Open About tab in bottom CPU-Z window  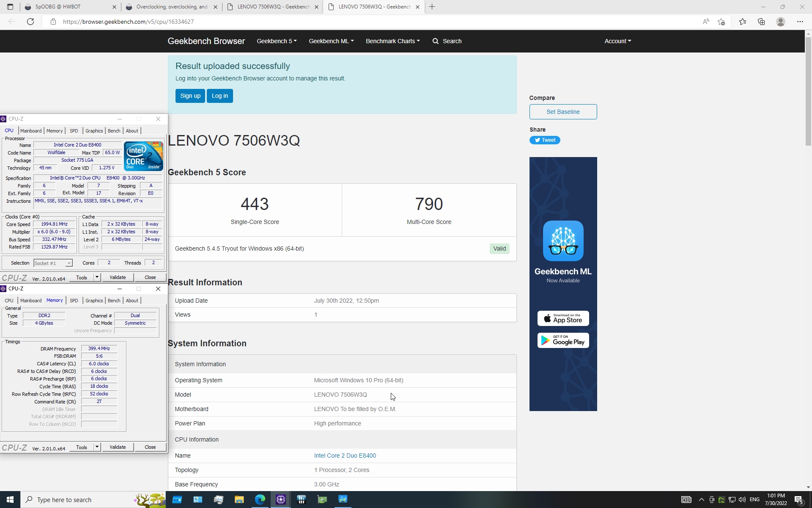(x=132, y=301)
